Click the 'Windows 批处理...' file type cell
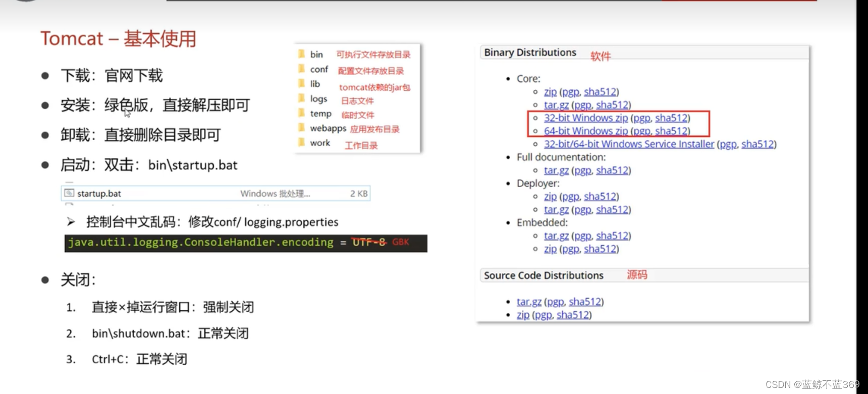The width and height of the screenshot is (868, 394). point(275,194)
